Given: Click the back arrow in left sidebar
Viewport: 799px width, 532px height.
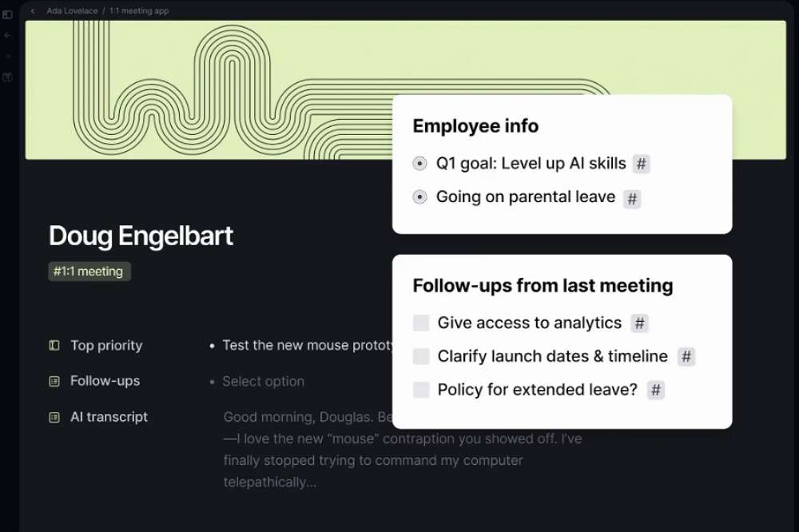Looking at the screenshot, I should pyautogui.click(x=7, y=36).
